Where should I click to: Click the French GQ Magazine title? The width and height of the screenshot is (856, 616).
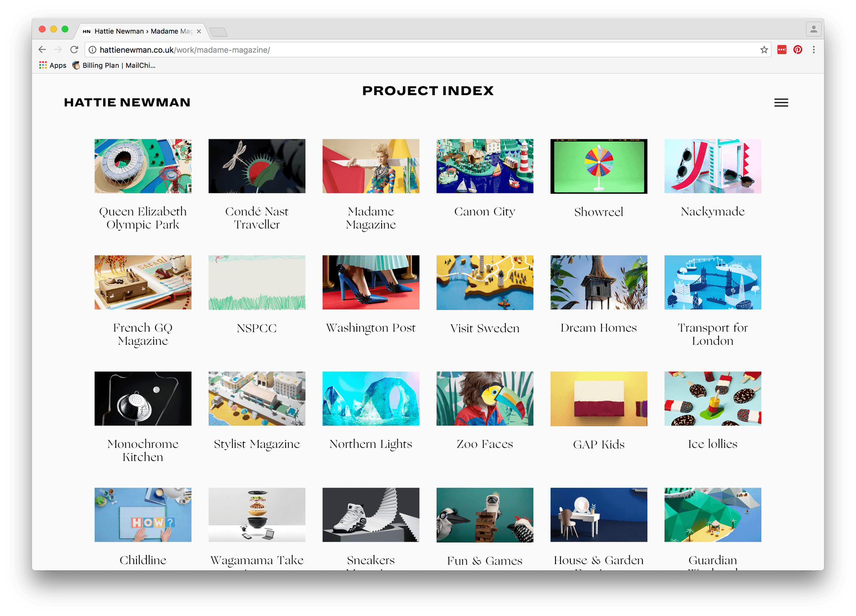(x=143, y=334)
